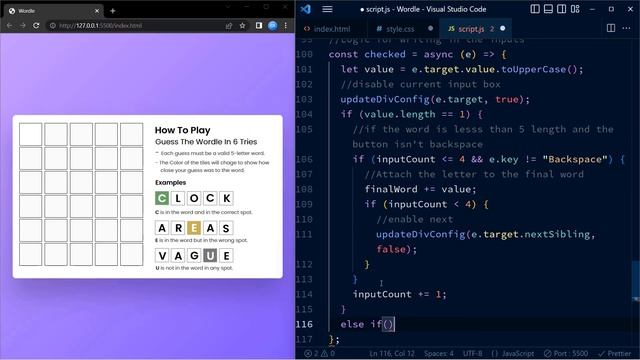Reload the Wordle page in Chrome
Viewport: 640px width, 360px height.
(x=36, y=25)
